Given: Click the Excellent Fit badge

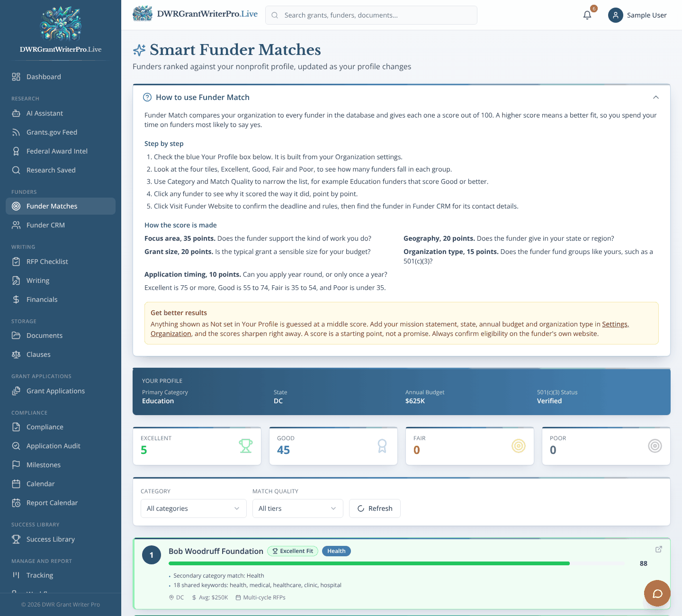Looking at the screenshot, I should [293, 551].
